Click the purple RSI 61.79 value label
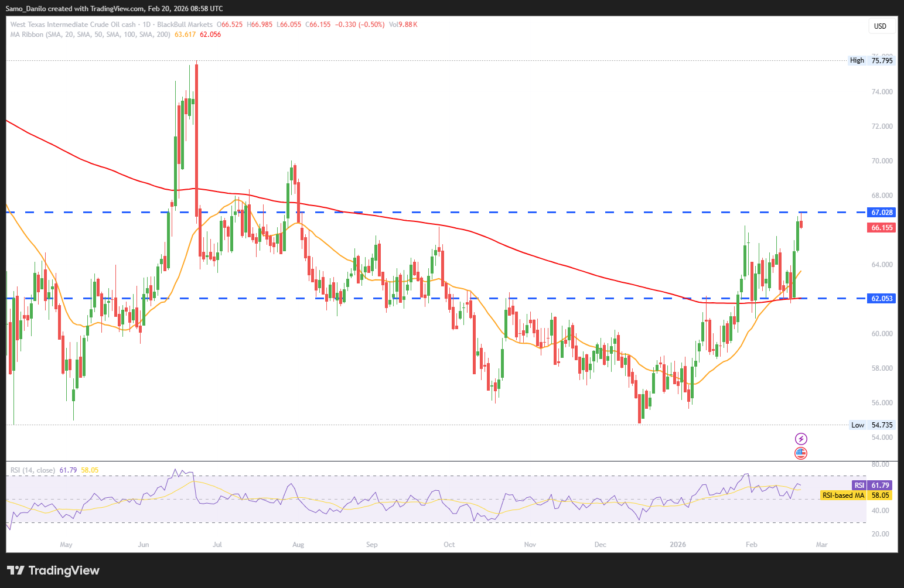904x588 pixels. 872,486
